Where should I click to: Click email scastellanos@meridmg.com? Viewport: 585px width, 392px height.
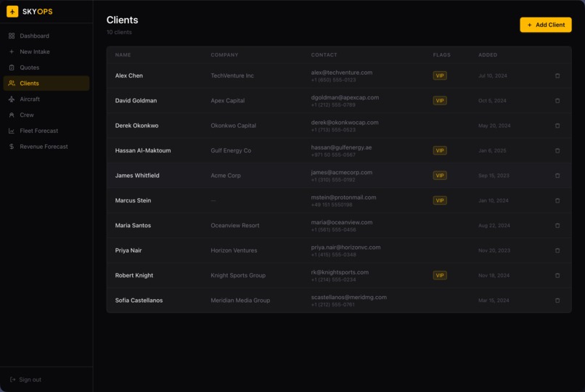click(x=349, y=297)
